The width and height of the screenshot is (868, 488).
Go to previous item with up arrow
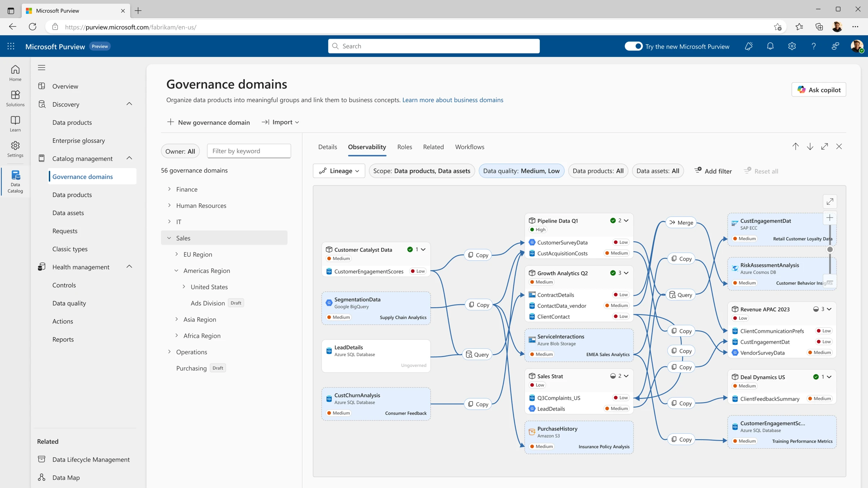[x=796, y=146]
